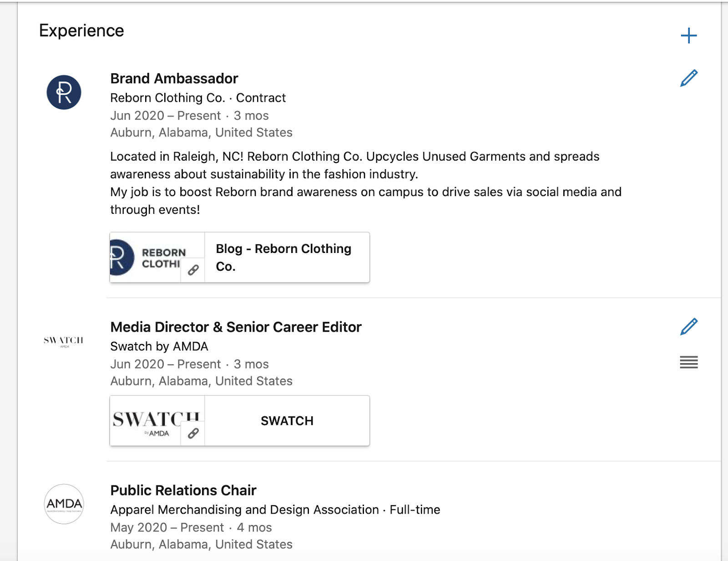This screenshot has height=561, width=728.
Task: Select Media Director & Senior Career Editor title
Action: [236, 327]
